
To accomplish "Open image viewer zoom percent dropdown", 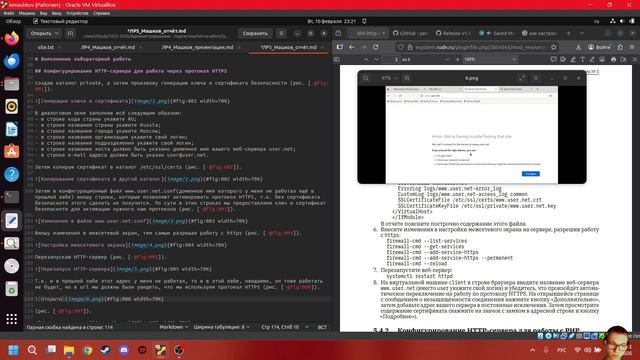I will coord(389,78).
